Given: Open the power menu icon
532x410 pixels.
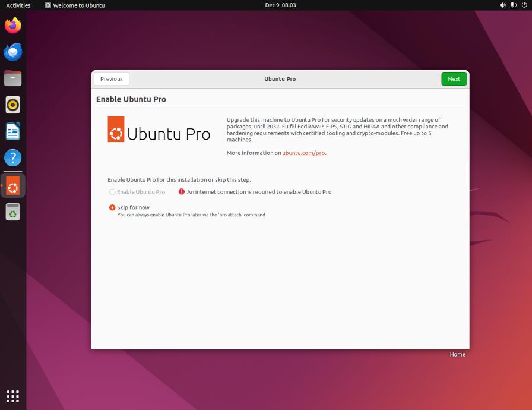Looking at the screenshot, I should [524, 5].
